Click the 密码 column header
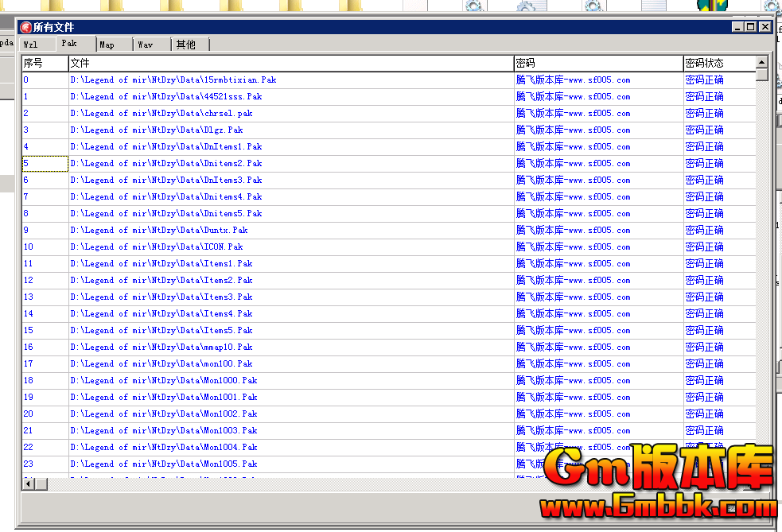Screen dimensions: 782x532 (598, 63)
